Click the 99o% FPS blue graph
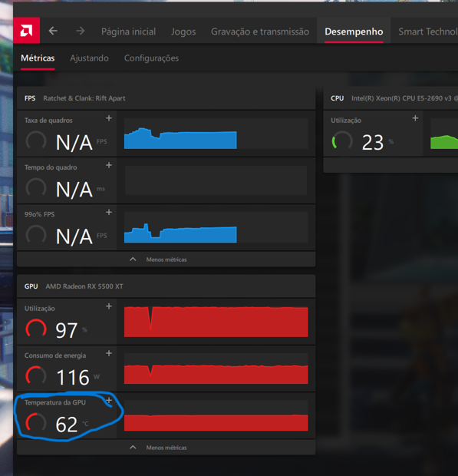Viewport: 458px width, 476px height. coord(216,228)
